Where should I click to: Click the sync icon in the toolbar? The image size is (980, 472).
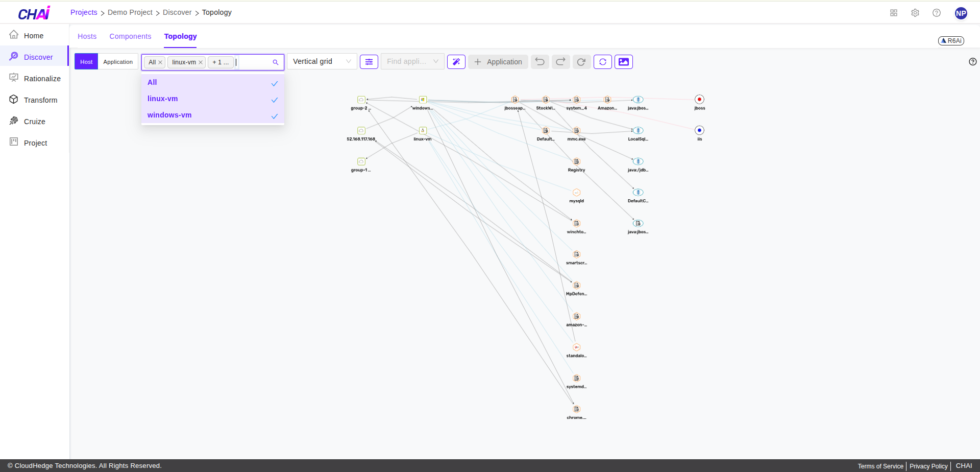click(x=603, y=62)
